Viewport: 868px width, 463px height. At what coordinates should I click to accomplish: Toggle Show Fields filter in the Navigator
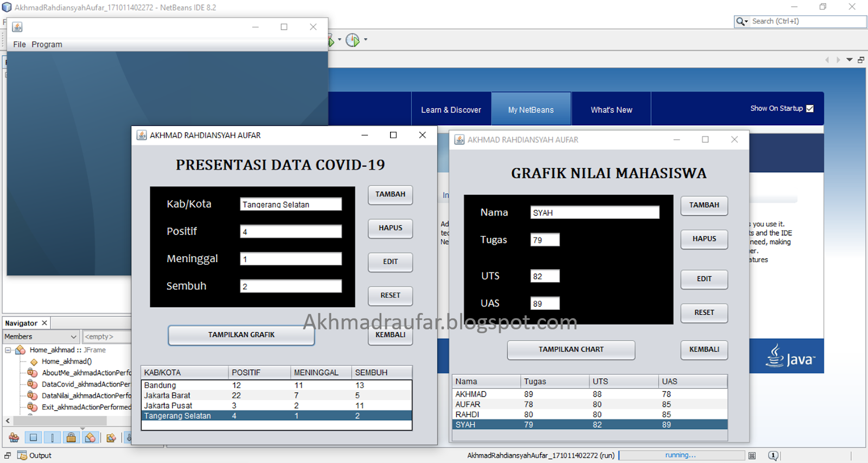pyautogui.click(x=33, y=437)
